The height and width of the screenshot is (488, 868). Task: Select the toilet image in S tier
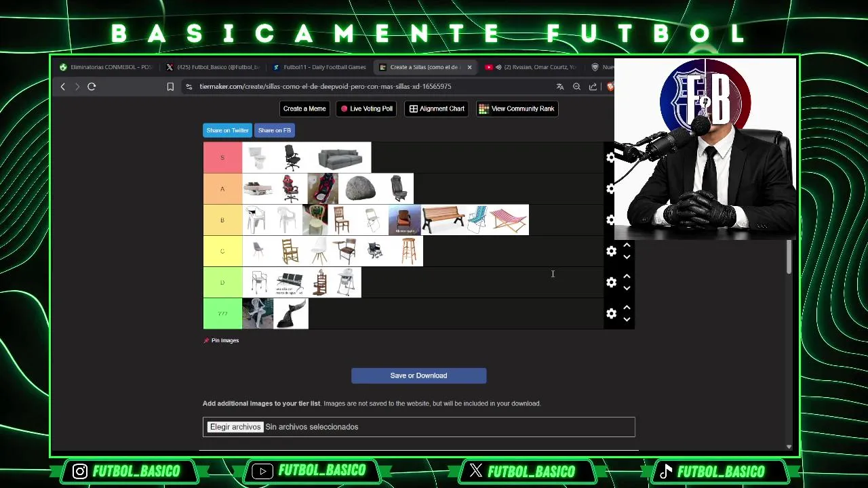pos(258,158)
